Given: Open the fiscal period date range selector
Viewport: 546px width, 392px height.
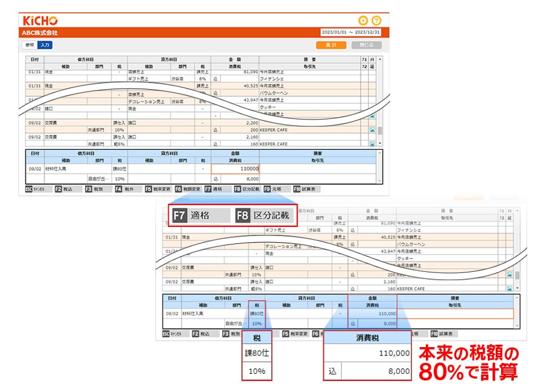Looking at the screenshot, I should pos(351,33).
